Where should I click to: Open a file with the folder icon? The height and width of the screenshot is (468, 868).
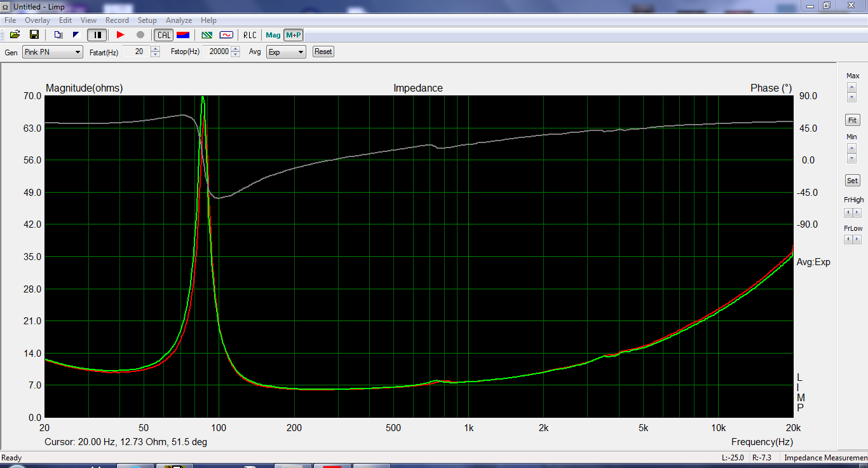click(x=15, y=35)
